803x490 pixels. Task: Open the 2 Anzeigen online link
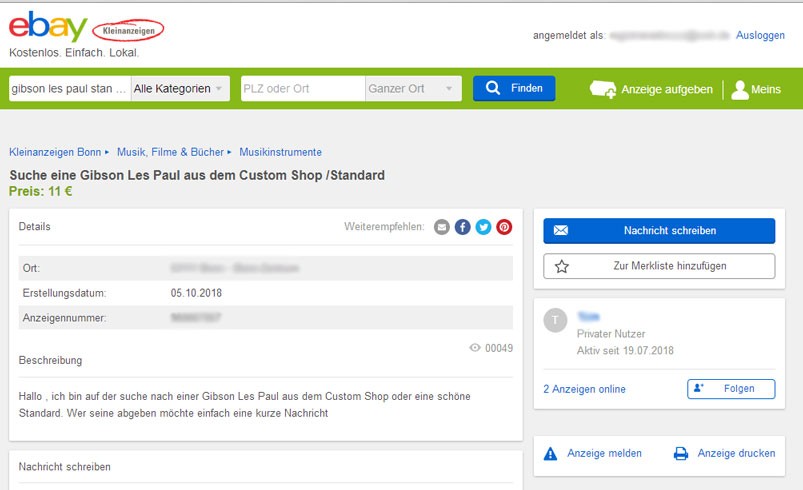coord(584,389)
